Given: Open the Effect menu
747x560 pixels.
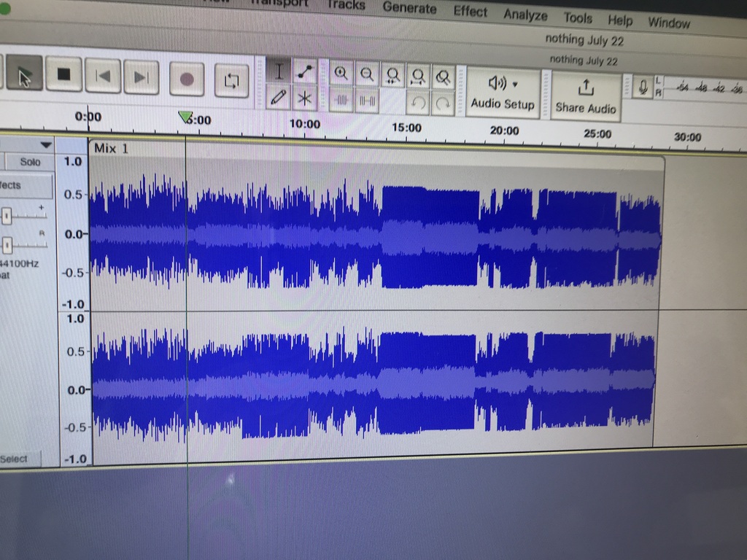Looking at the screenshot, I should point(471,12).
